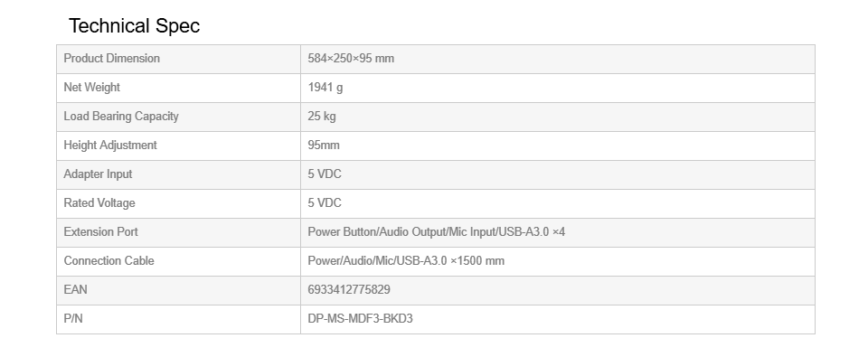Select the Load Bearing Capacity label
This screenshot has height=357, width=868.
click(121, 117)
